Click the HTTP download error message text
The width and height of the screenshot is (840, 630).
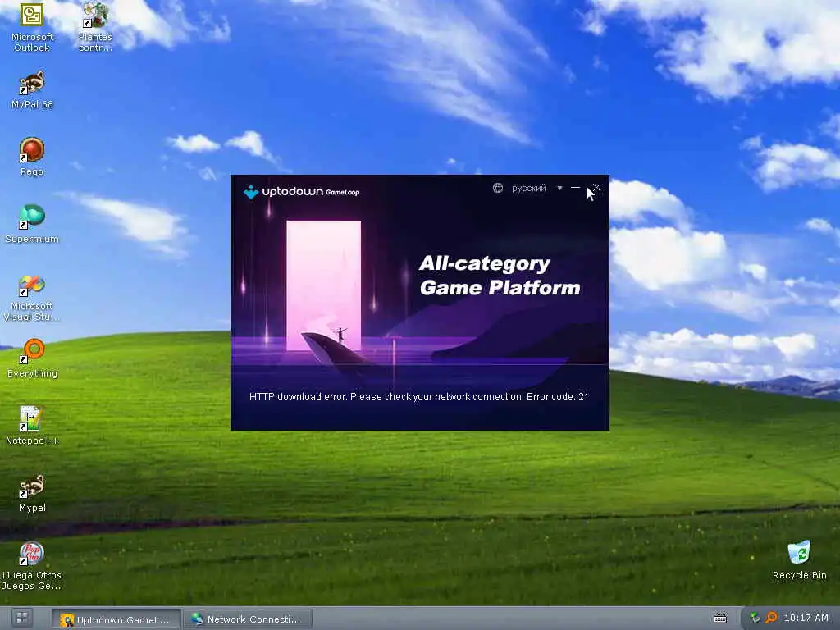419,397
